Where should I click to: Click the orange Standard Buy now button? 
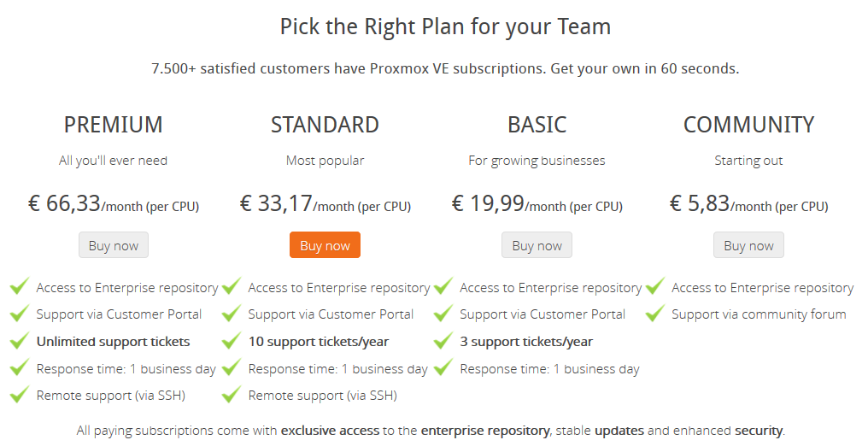click(325, 245)
